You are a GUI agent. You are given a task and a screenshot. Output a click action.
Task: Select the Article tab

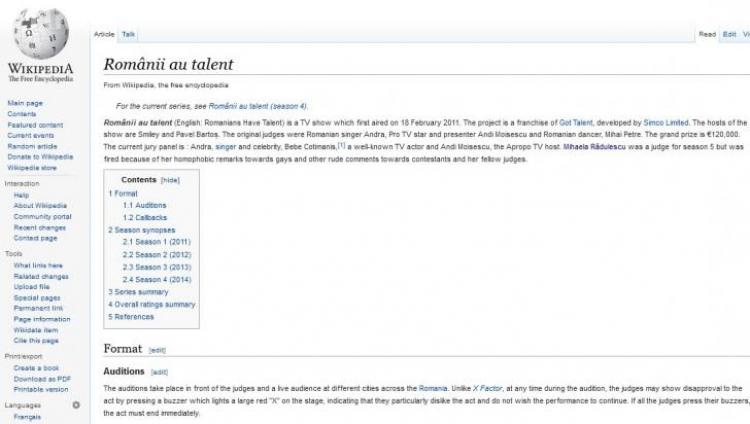(x=104, y=34)
